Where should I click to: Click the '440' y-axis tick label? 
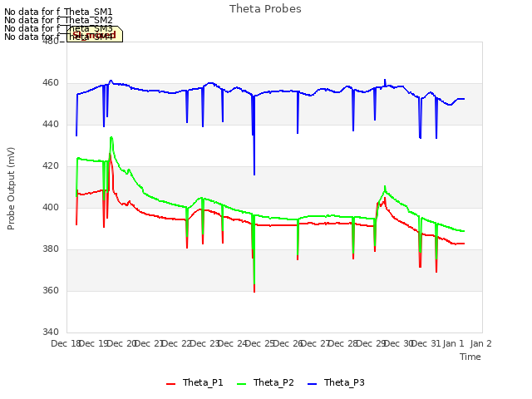51,124
